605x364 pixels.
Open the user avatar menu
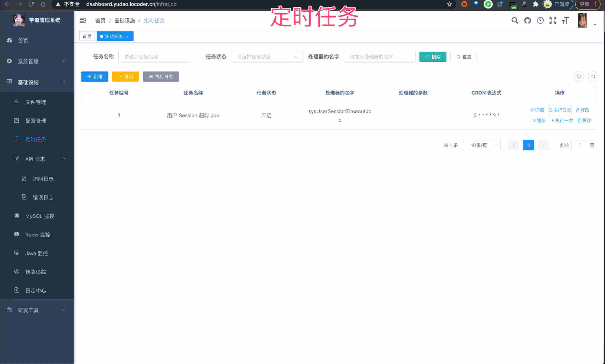[x=582, y=21]
